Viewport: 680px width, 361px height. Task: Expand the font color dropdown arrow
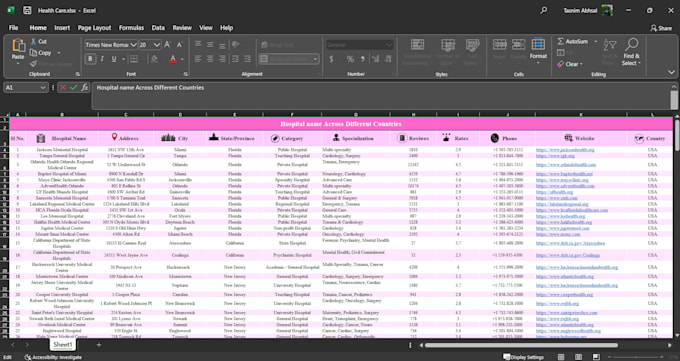point(182,59)
